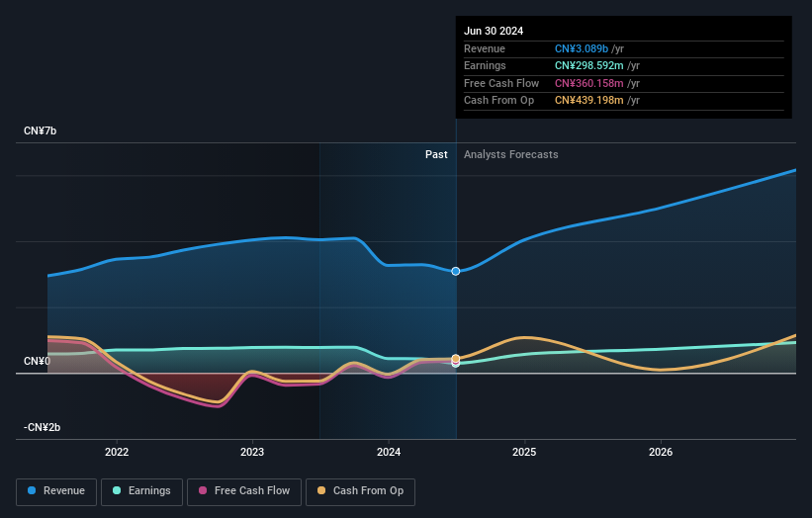Click the CN¥0 y-axis label
812x518 pixels.
tap(37, 361)
